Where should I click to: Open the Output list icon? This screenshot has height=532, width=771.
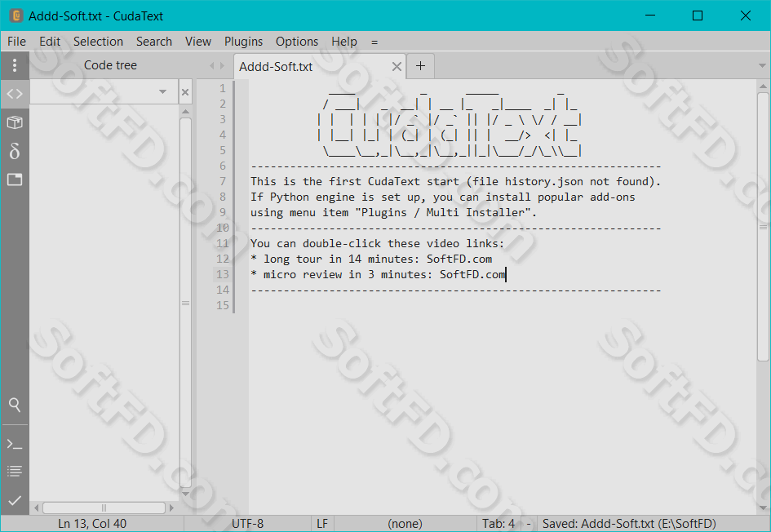tap(15, 472)
